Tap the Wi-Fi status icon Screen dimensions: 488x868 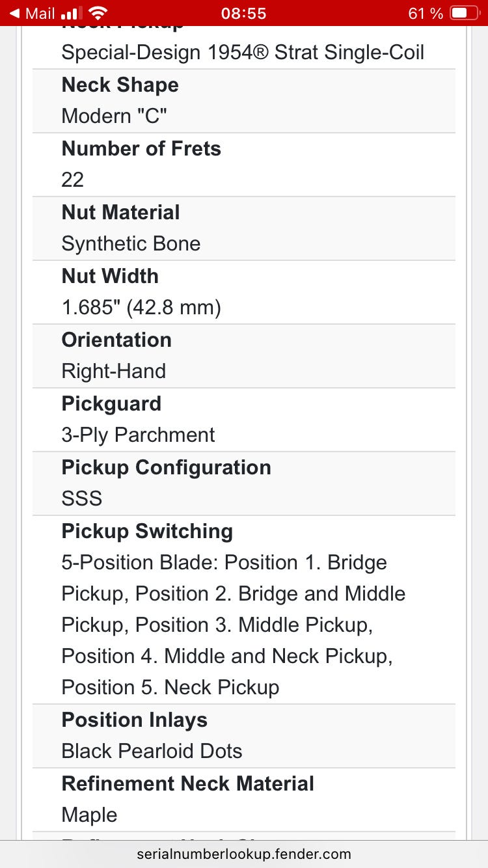[98, 13]
